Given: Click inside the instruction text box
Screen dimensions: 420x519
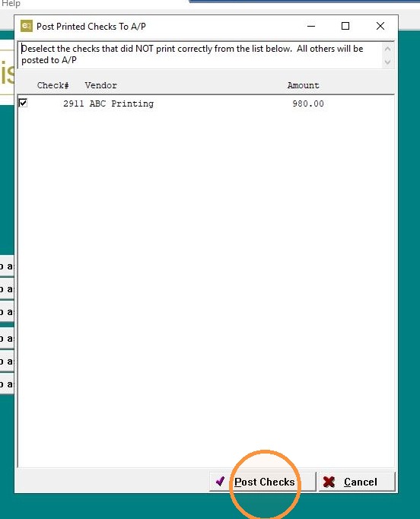Looking at the screenshot, I should 201,55.
